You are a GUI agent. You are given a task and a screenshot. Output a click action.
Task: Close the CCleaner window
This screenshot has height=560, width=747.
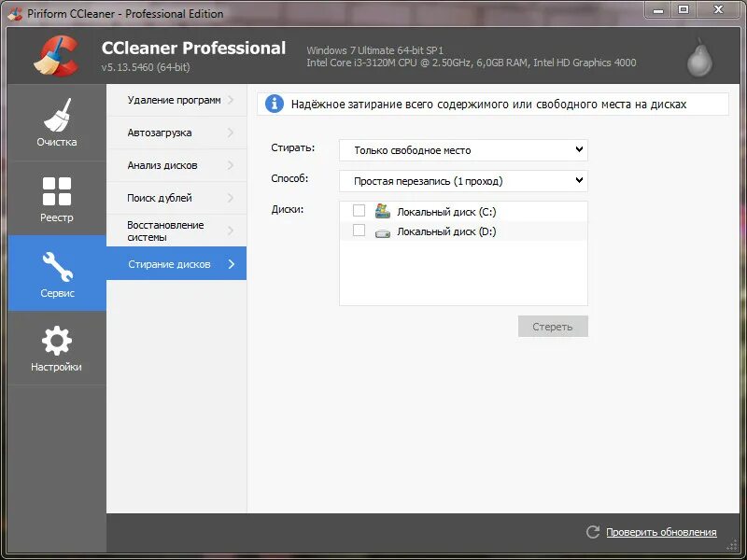tap(718, 10)
